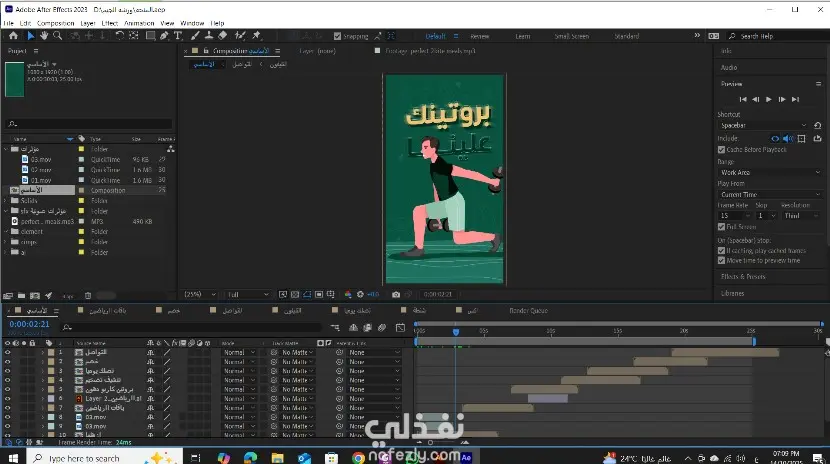
Task: Open the viewer magnification 25% dropdown
Action: coord(200,294)
